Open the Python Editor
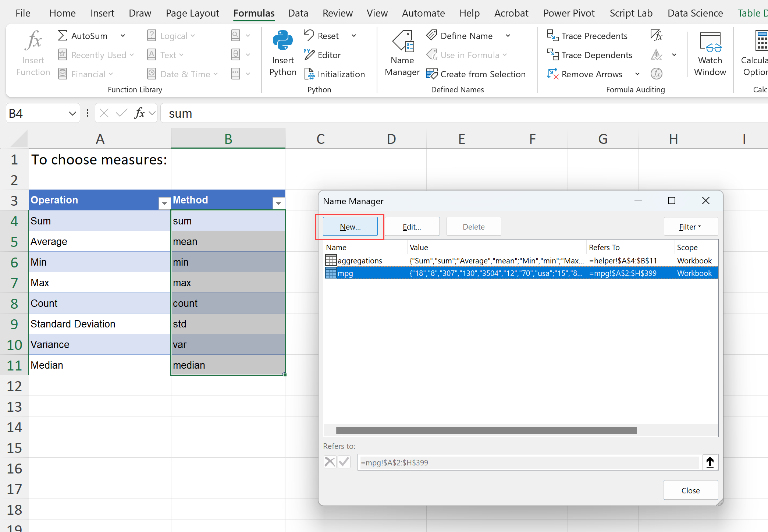 [x=322, y=55]
